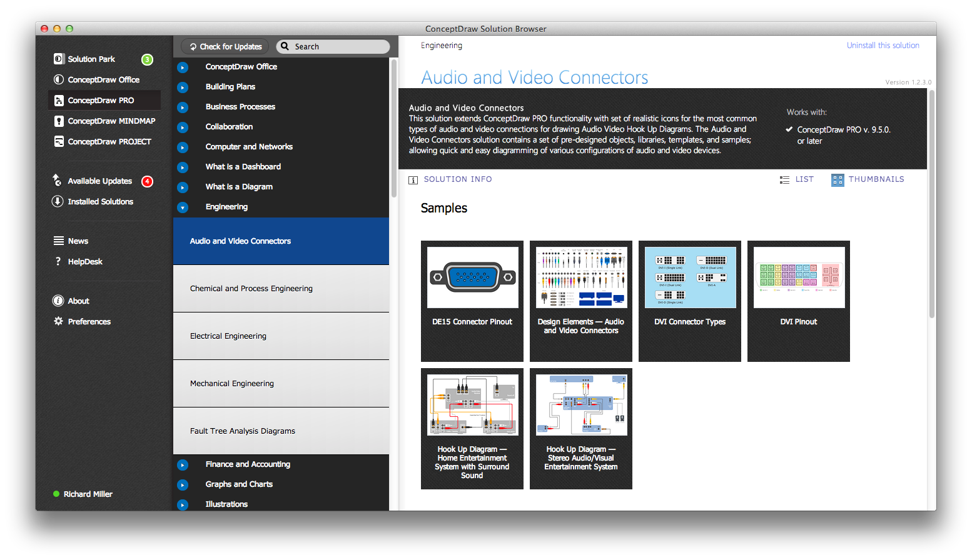The height and width of the screenshot is (560, 972).
Task: Expand the Collaboration category arrow
Action: point(183,127)
